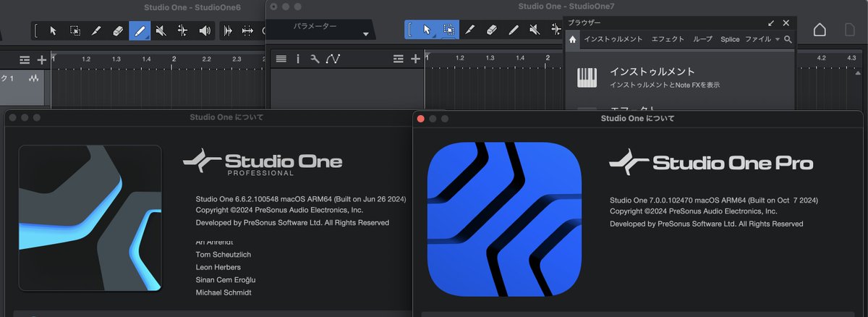Select the Split knife tool in StudioOne6 window

96,30
